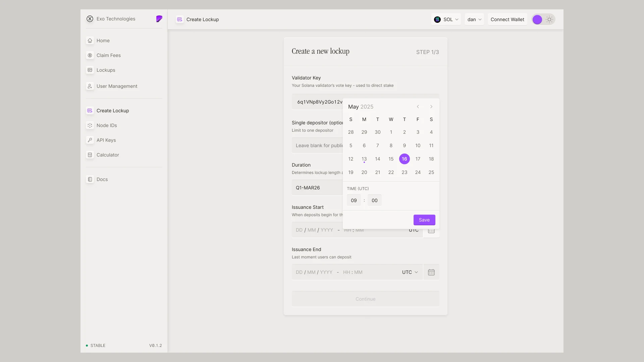This screenshot has height=362, width=644.
Task: Open the Issuance End calendar picker icon
Action: click(431, 272)
